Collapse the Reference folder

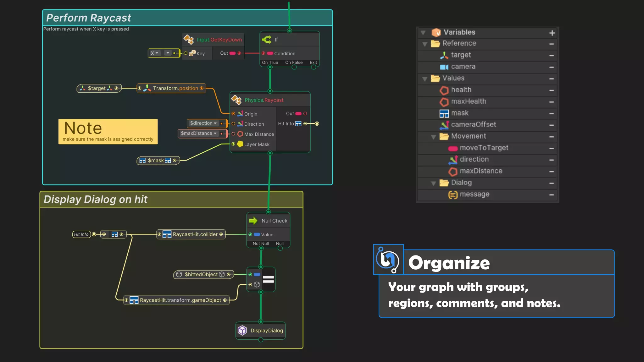tap(425, 44)
